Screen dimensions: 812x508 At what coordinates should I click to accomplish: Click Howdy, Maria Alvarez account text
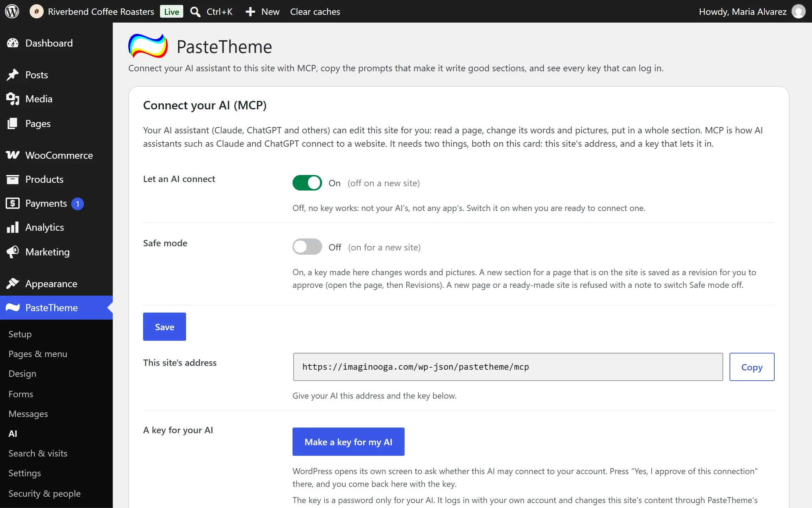[743, 12]
